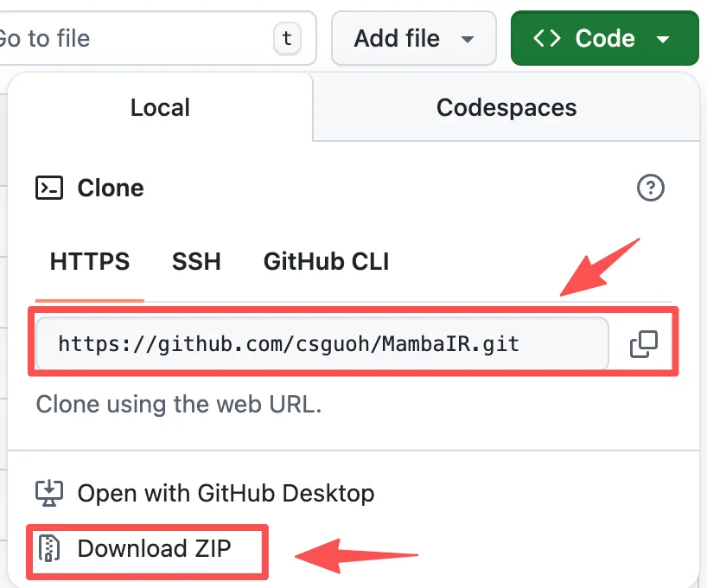Select the MambaIR.git URL text field
Image resolution: width=707 pixels, height=588 pixels.
click(322, 344)
